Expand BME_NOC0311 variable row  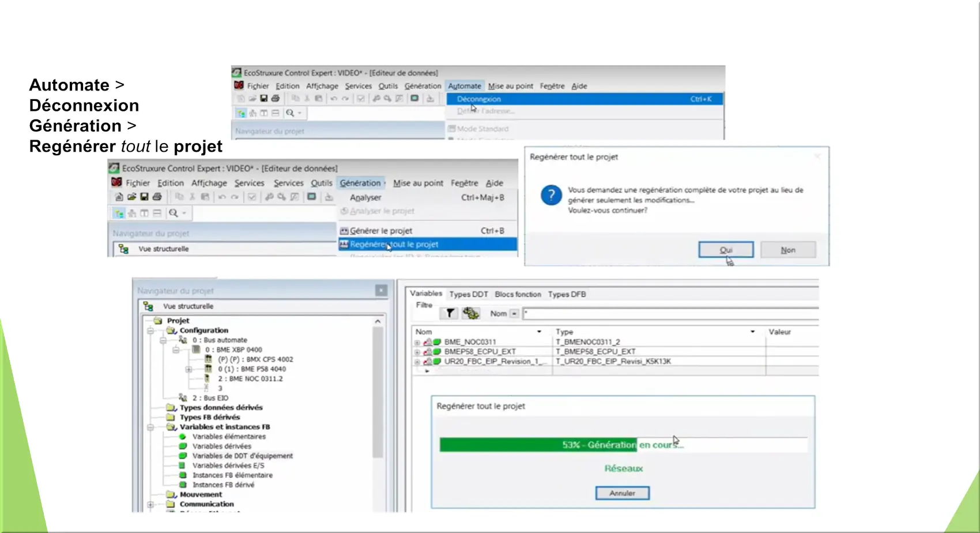tap(417, 342)
